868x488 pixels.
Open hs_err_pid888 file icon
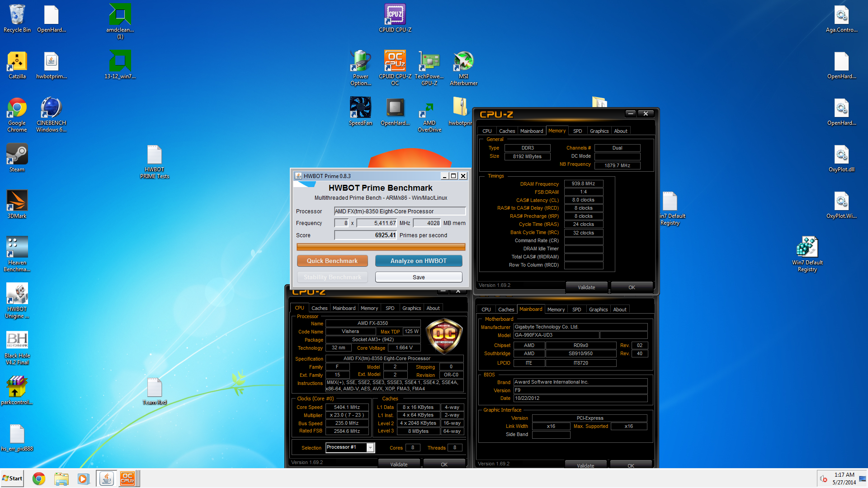(x=17, y=437)
